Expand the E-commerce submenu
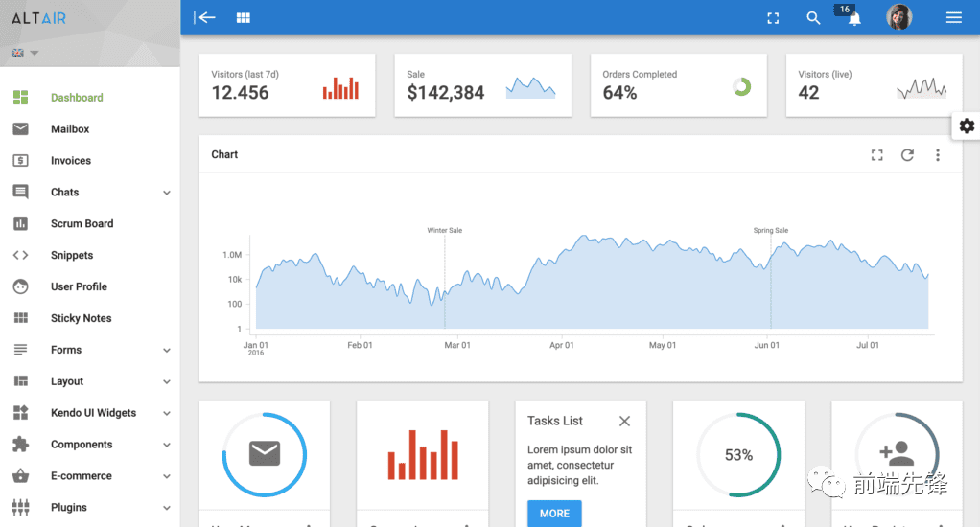Viewport: 980px width, 527px height. pyautogui.click(x=166, y=476)
